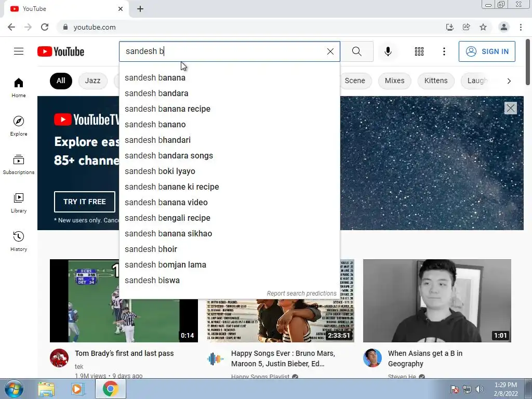This screenshot has width=532, height=399.
Task: Choose suggestion 'sandesh bandara'
Action: click(229, 94)
